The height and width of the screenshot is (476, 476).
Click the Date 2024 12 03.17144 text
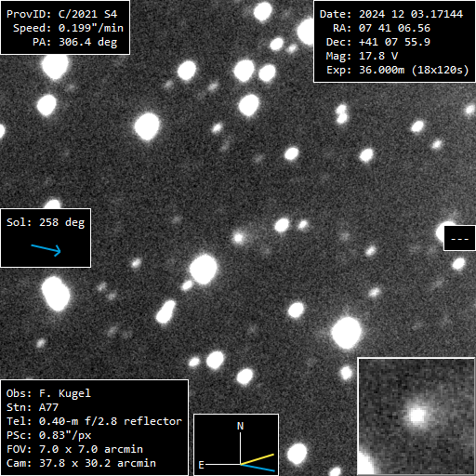(x=391, y=14)
